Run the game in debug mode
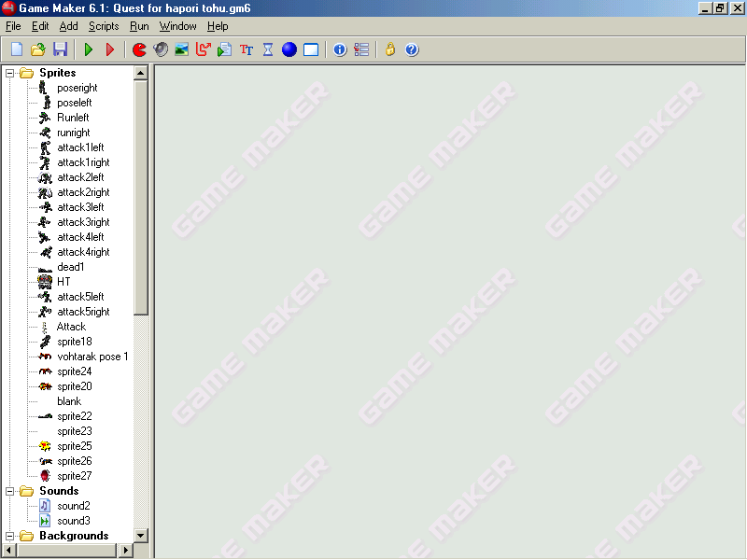Viewport: 747px width, 560px height. pyautogui.click(x=109, y=49)
